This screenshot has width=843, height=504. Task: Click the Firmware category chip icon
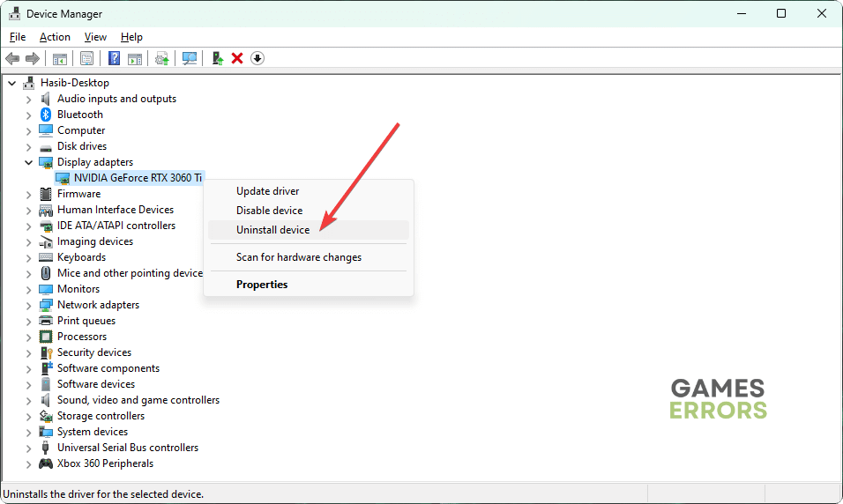pyautogui.click(x=46, y=194)
